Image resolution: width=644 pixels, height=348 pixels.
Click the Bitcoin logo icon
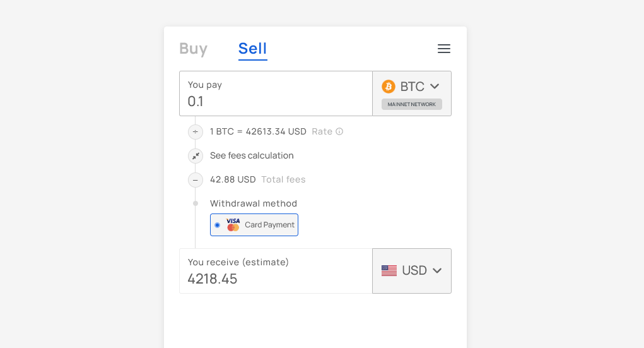click(x=389, y=87)
